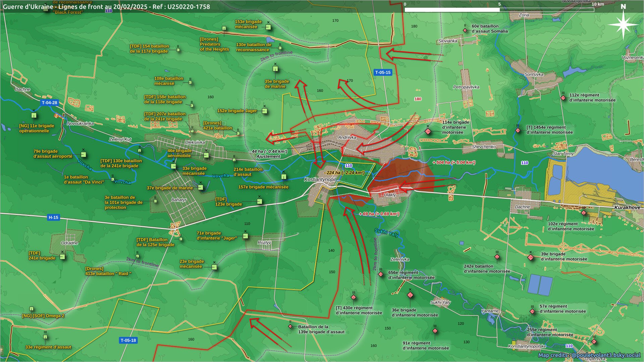This screenshot has height=362, width=644.
Task: Click the Oleksiivka village label
Action: 195,142
